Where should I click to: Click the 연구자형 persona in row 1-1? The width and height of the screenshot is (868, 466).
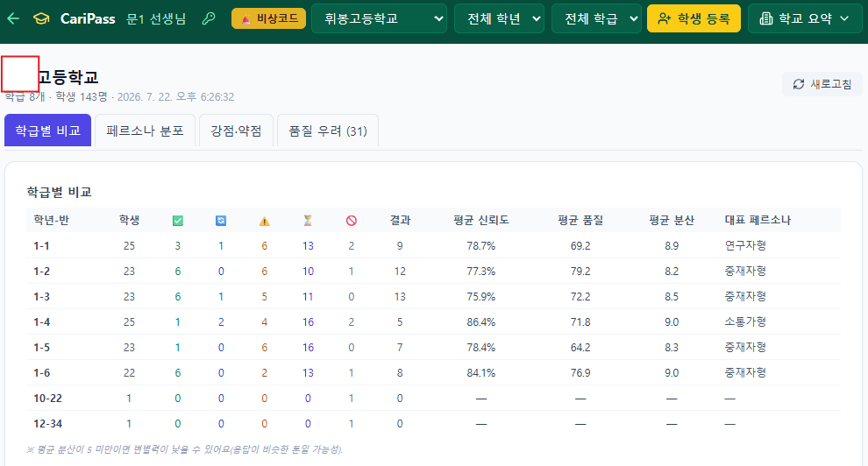coord(745,245)
